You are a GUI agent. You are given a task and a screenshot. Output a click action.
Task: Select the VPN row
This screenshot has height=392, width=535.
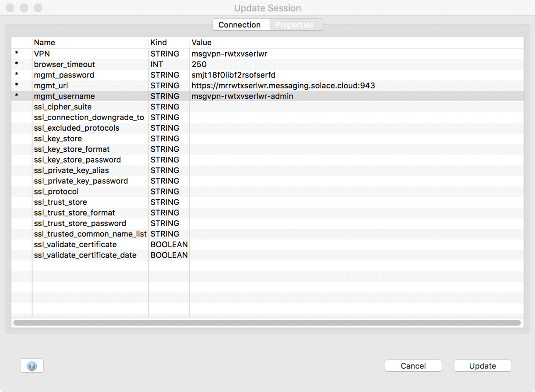pyautogui.click(x=83, y=54)
